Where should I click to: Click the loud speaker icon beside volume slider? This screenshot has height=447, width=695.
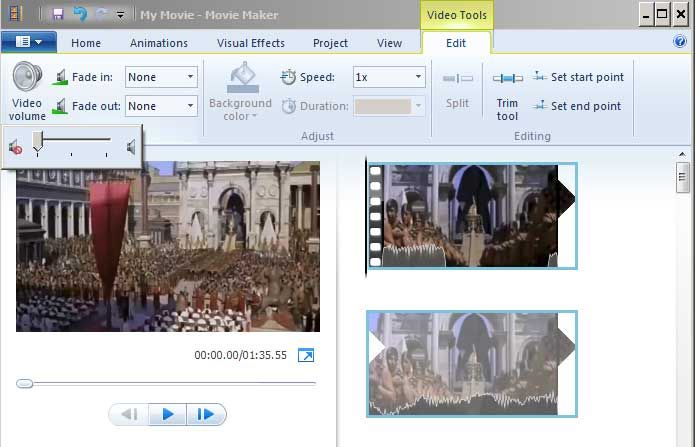pos(131,147)
